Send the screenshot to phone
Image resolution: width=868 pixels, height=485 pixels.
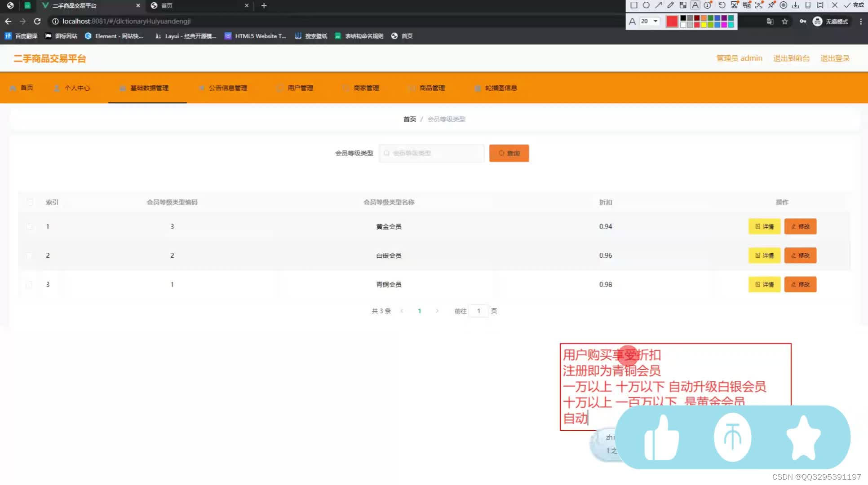[808, 5]
